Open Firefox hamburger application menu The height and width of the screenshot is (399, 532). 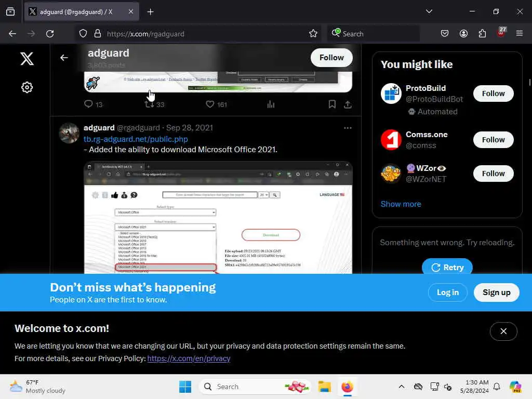[x=520, y=34]
